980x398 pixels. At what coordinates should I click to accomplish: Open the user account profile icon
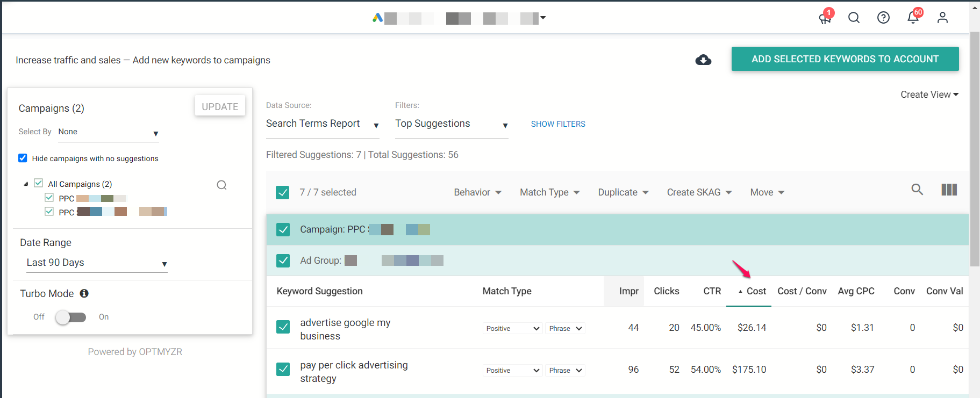click(942, 18)
